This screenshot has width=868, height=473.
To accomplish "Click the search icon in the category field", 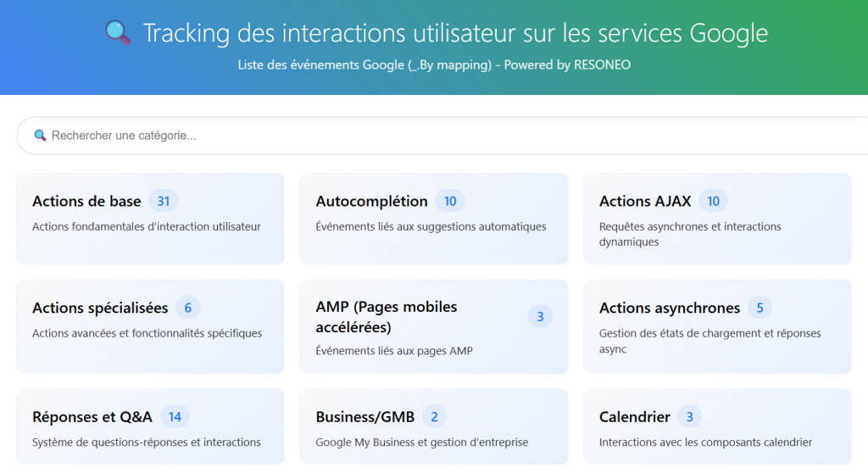I will [40, 135].
